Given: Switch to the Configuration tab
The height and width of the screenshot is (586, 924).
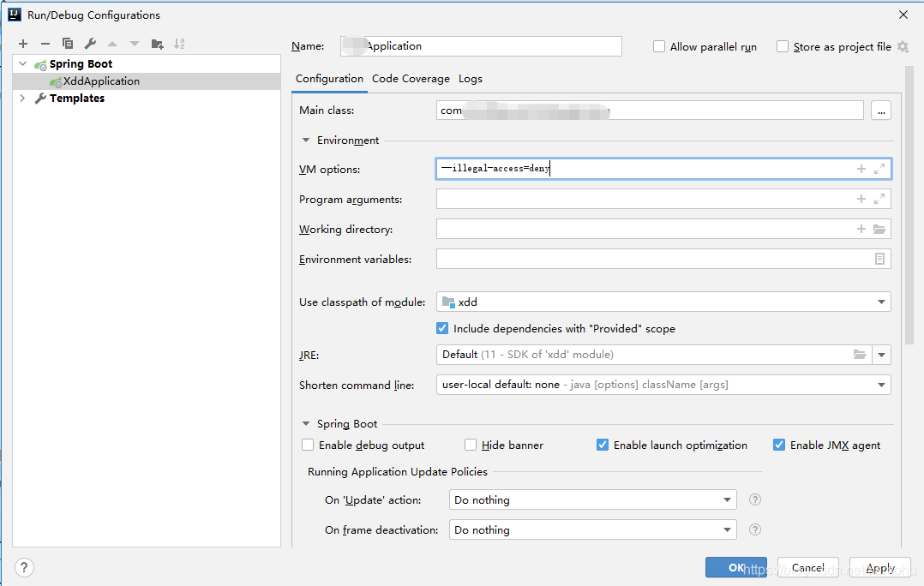Looking at the screenshot, I should point(329,78).
